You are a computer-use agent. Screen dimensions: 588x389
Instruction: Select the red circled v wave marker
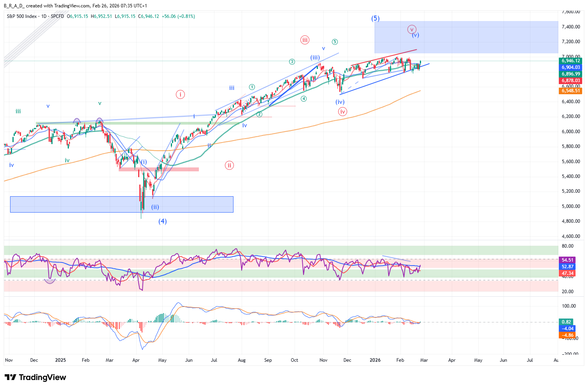tap(412, 29)
